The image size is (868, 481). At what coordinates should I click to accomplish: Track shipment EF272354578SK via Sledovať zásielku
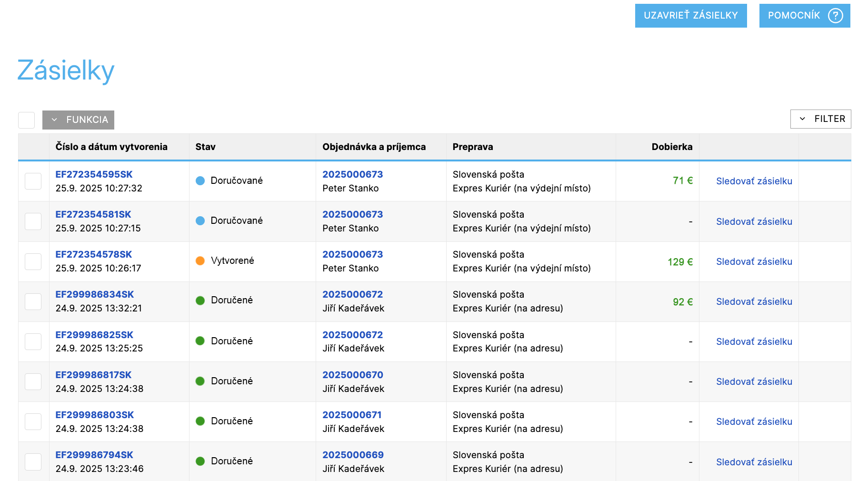point(754,261)
